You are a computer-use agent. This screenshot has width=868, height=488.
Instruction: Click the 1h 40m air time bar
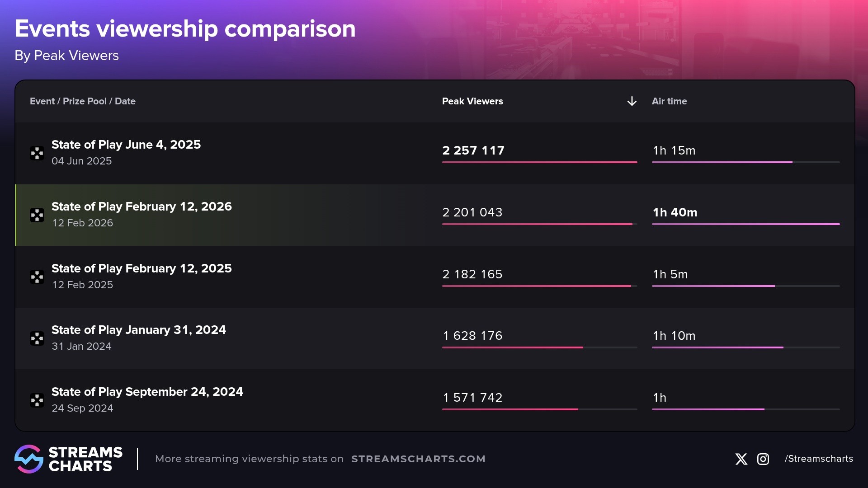[745, 224]
